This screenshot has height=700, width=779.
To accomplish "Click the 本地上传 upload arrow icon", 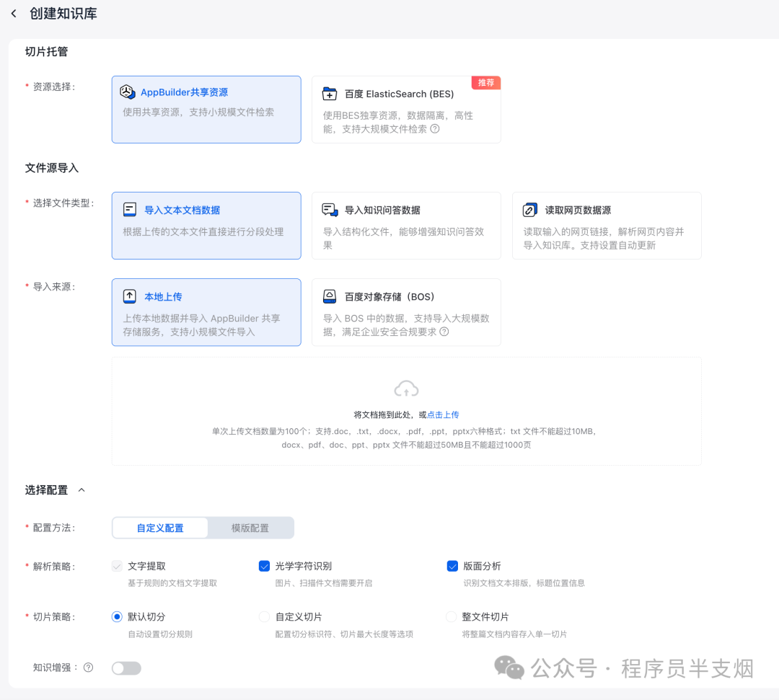I will click(x=130, y=296).
